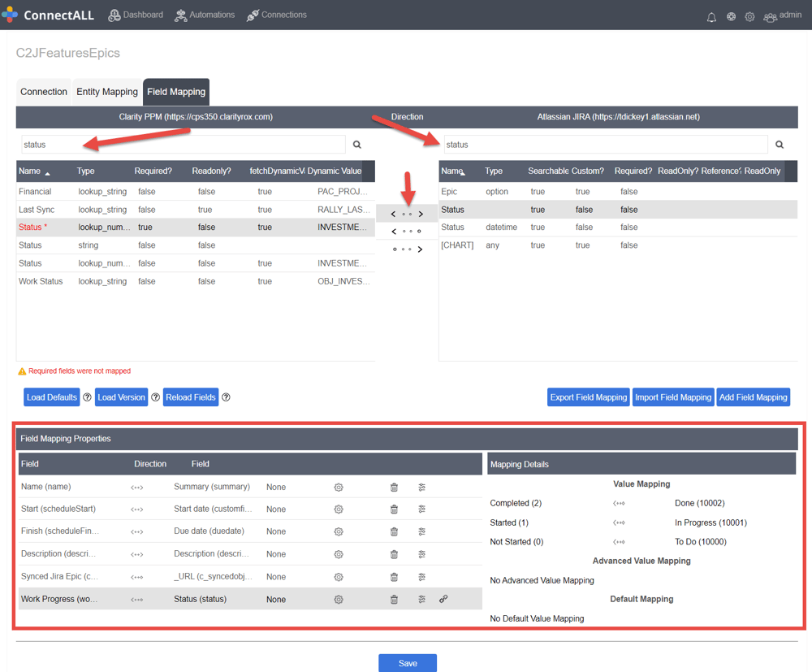Open sliders options for Name (name) row

click(422, 487)
